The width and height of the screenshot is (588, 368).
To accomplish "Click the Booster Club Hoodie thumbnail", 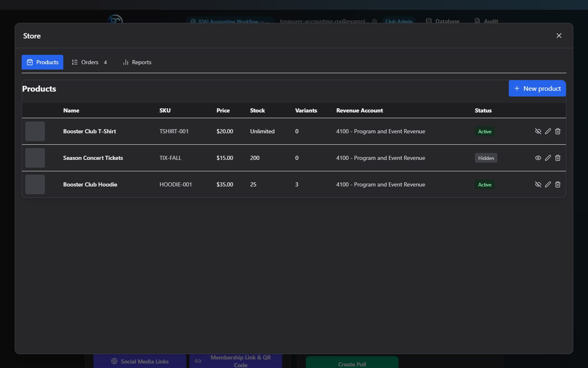I will (35, 184).
